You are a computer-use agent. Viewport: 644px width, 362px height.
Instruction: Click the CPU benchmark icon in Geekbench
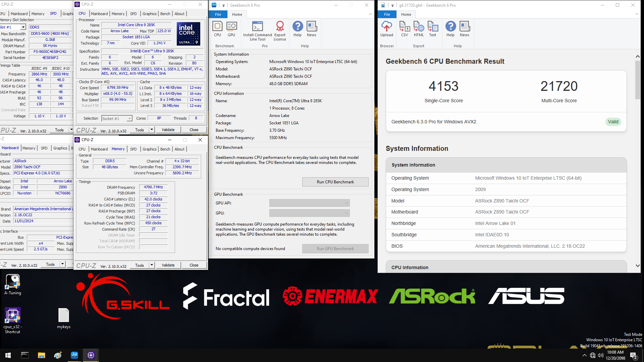[217, 29]
